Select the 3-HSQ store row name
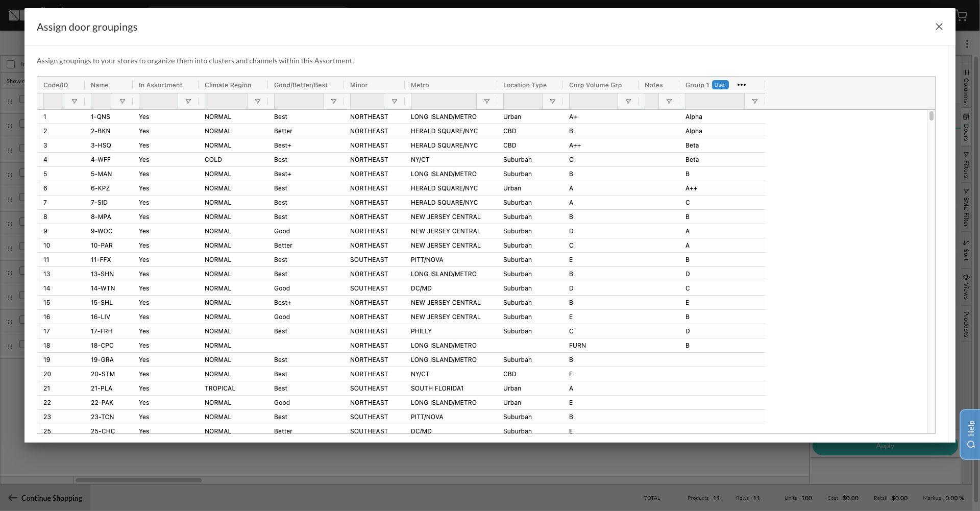Screen dimensions: 980x511 click(101, 145)
